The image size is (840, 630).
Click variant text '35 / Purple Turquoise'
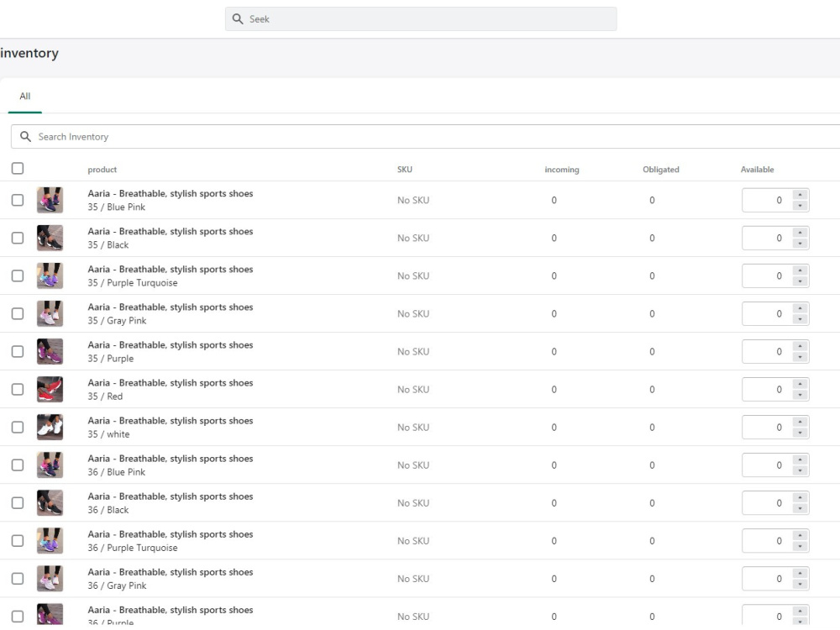(x=133, y=283)
